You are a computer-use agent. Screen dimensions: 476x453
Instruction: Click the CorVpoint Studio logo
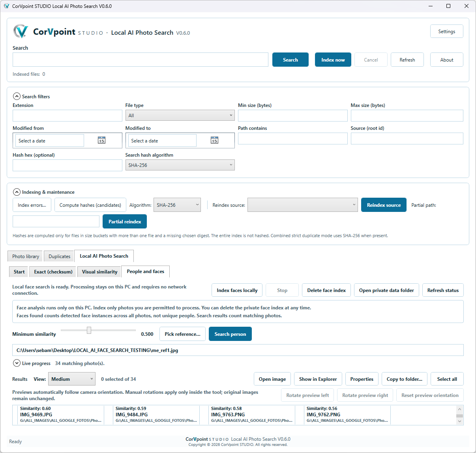21,32
